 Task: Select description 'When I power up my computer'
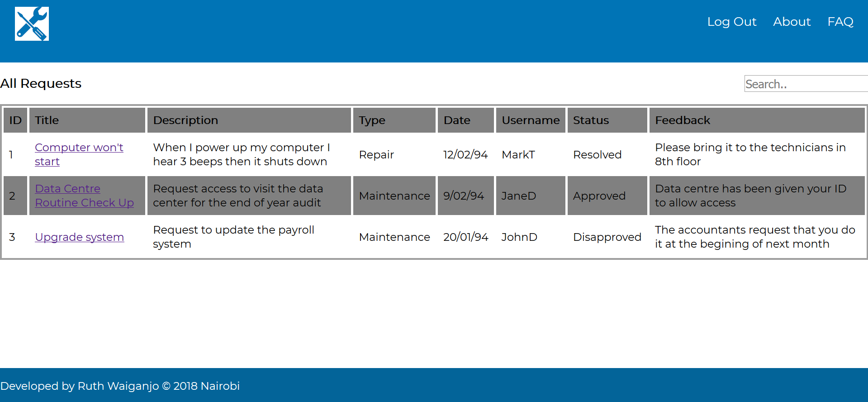pos(242,154)
